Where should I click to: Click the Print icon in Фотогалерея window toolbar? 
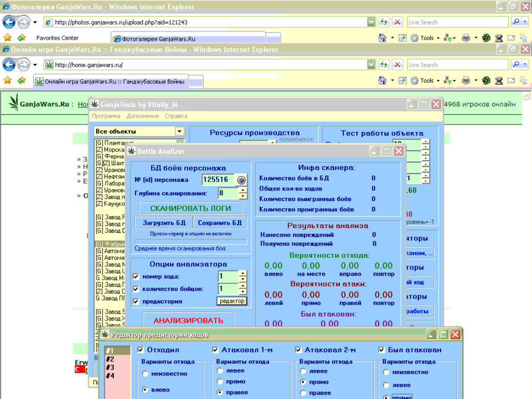466,38
